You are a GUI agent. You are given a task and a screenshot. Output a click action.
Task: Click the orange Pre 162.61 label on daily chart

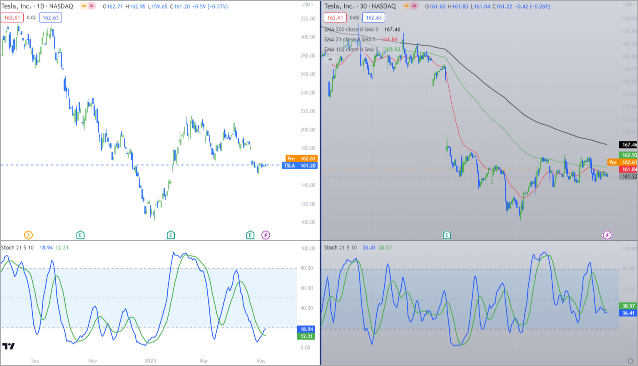(301, 159)
